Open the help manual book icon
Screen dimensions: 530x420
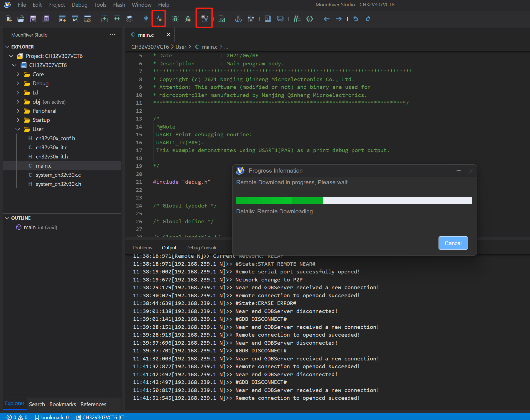coord(267,19)
